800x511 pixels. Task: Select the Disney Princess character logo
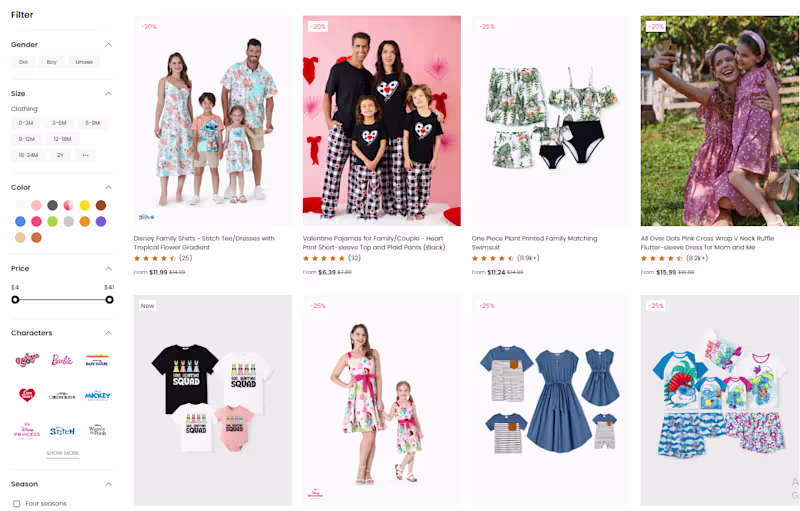click(27, 431)
